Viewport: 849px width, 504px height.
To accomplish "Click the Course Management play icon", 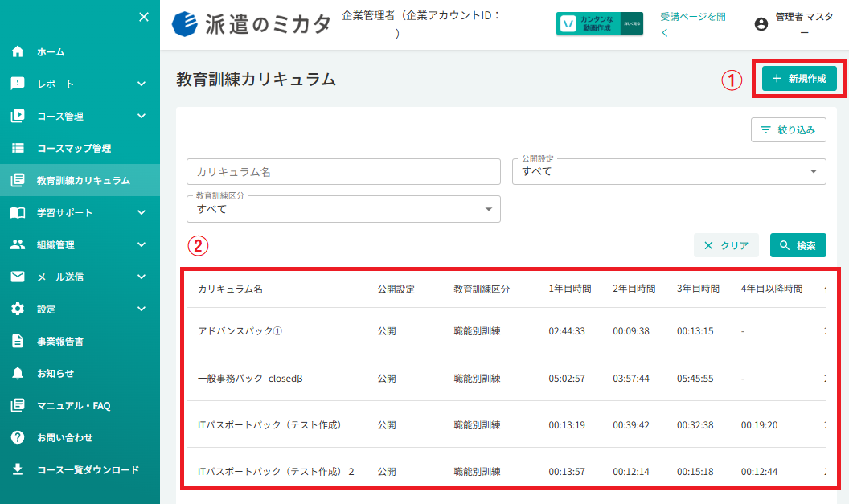I will click(x=18, y=115).
